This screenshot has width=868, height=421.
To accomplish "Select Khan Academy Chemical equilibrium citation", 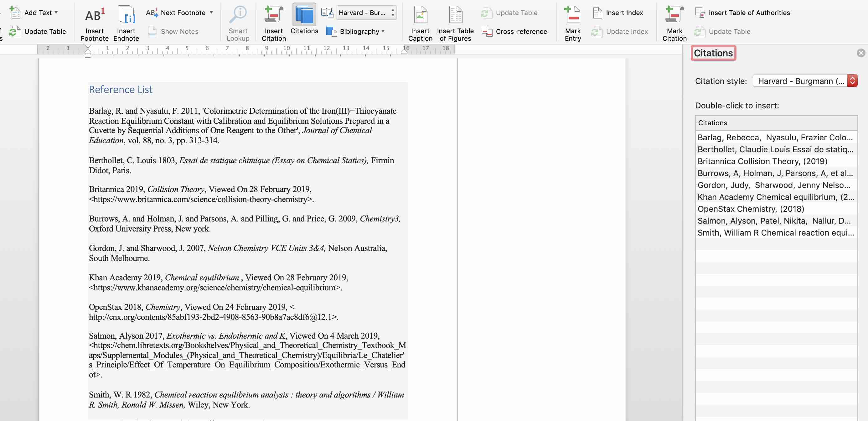I will pyautogui.click(x=775, y=197).
